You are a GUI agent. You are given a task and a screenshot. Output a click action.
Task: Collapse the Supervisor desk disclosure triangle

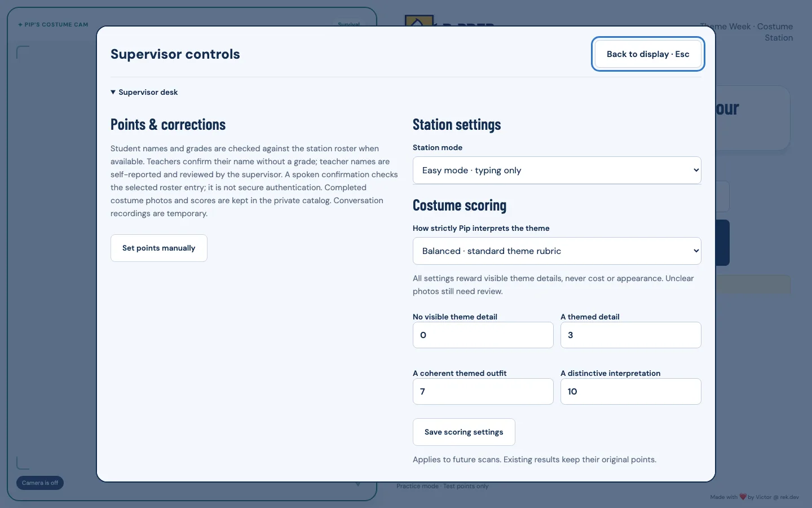coord(113,92)
